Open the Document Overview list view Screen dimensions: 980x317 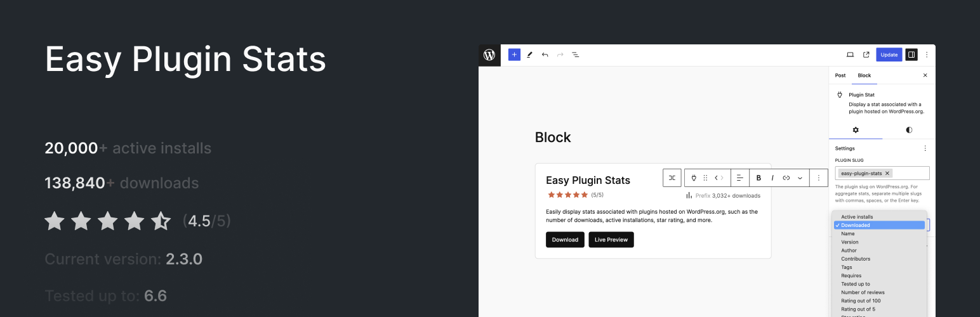click(x=576, y=55)
